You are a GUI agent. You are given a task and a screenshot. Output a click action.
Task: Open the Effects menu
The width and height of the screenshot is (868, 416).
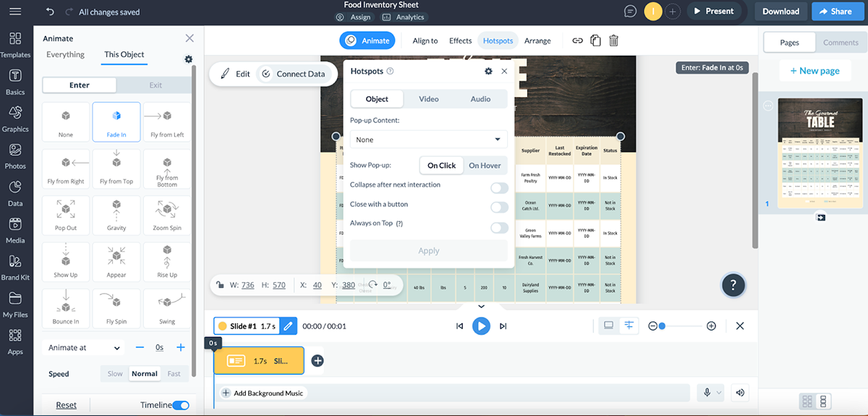pyautogui.click(x=460, y=41)
